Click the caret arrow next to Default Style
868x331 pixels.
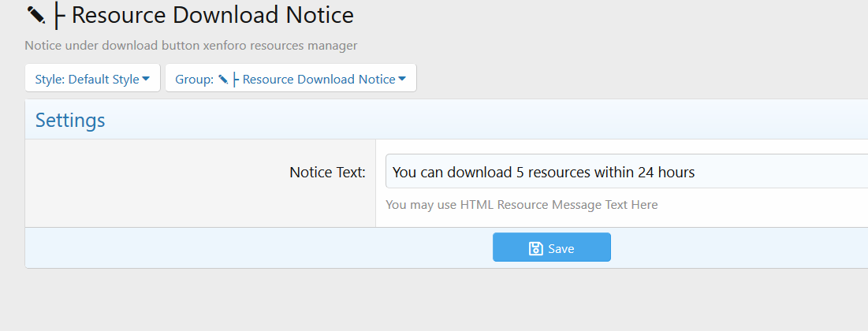coord(146,79)
